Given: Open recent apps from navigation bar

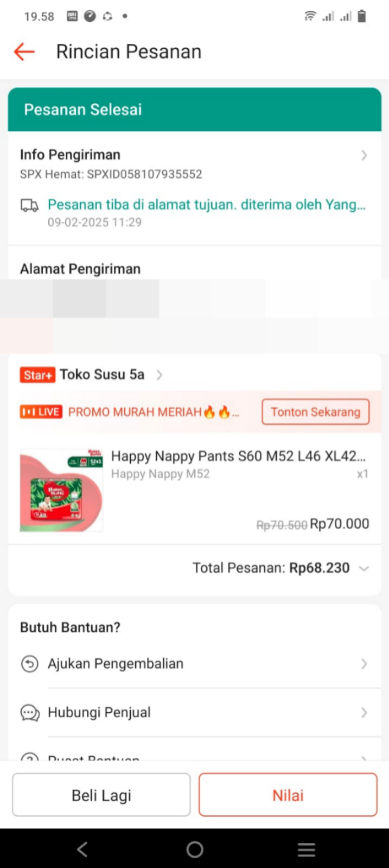Looking at the screenshot, I should click(x=307, y=850).
